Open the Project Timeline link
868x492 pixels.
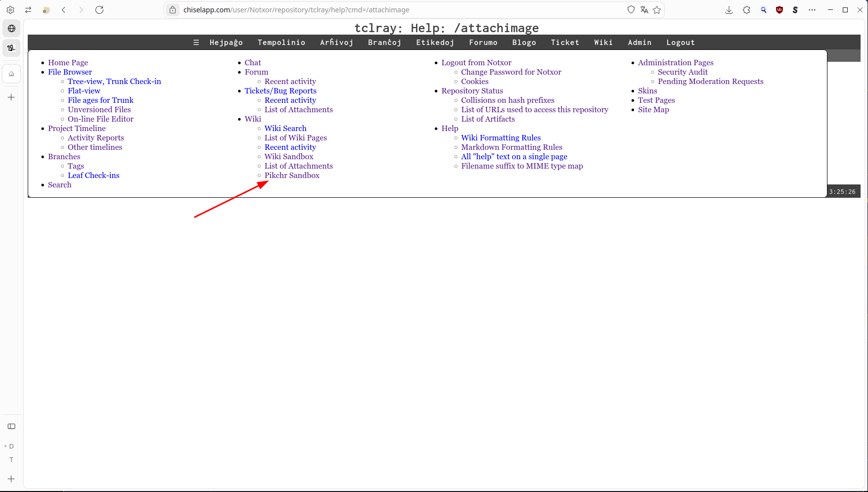(77, 129)
